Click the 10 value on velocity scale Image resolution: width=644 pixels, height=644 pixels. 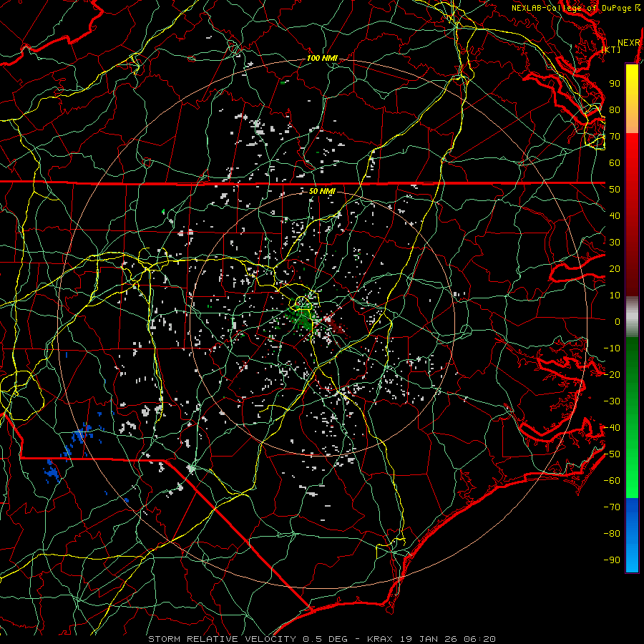[x=615, y=296]
